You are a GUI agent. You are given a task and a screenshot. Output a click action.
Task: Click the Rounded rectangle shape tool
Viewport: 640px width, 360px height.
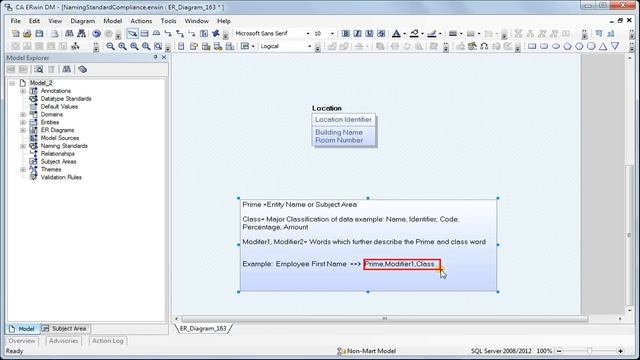pyautogui.click(x=544, y=46)
